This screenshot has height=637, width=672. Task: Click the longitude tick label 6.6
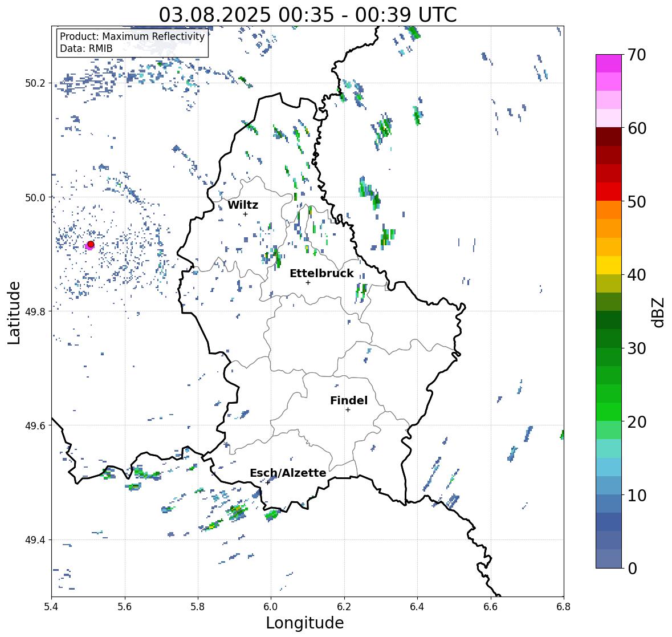(491, 607)
